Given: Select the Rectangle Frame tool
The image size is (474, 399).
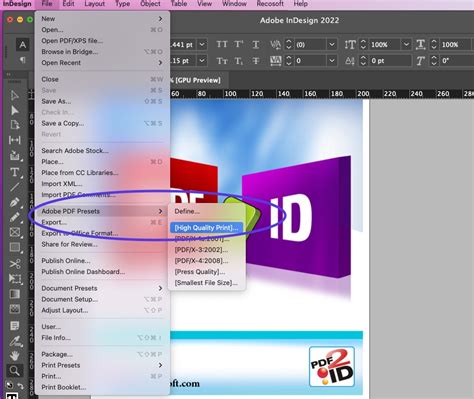Looking at the screenshot, I should (x=14, y=232).
